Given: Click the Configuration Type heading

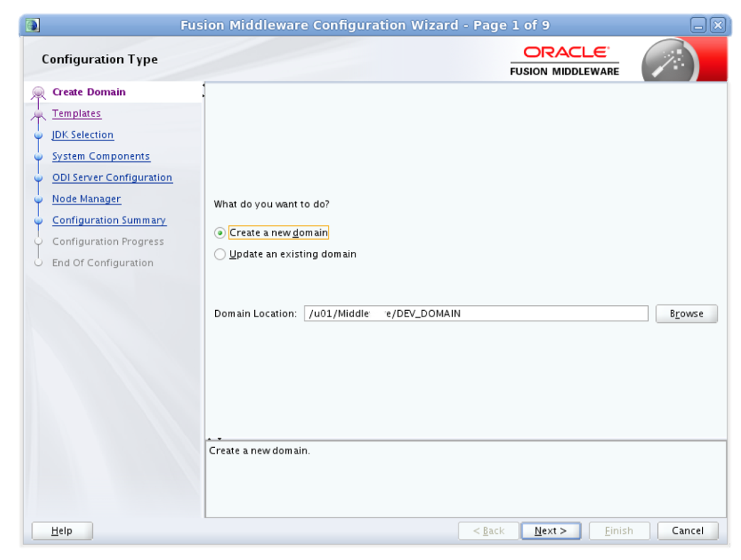Looking at the screenshot, I should click(99, 60).
